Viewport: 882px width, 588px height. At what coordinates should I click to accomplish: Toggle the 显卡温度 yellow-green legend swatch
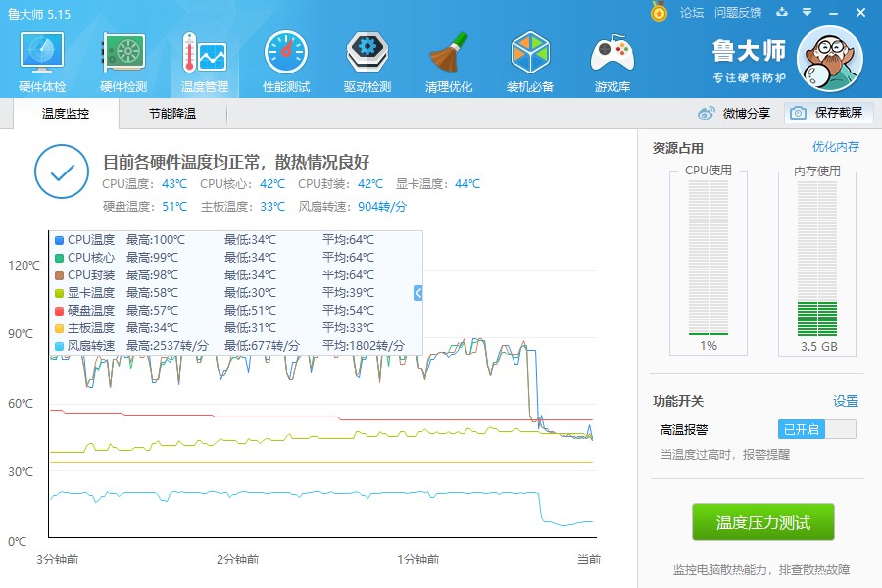(59, 293)
